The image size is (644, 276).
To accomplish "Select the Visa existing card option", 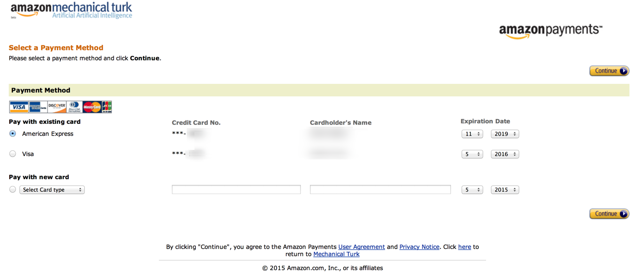I will point(13,154).
